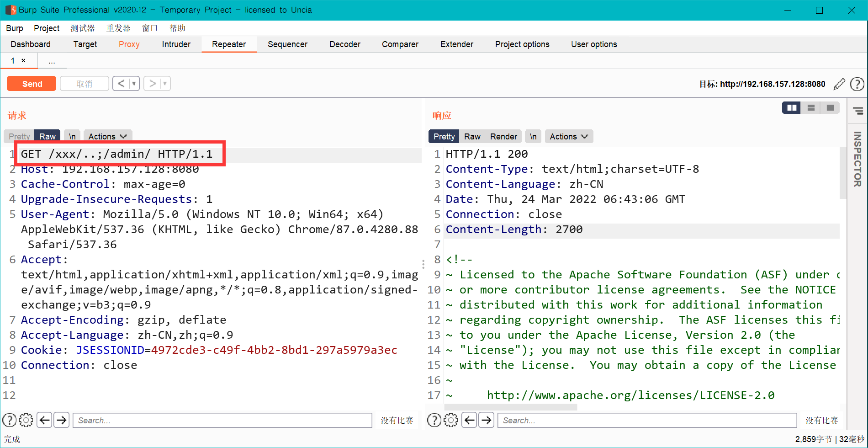Image resolution: width=868 pixels, height=448 pixels.
Task: Add new Repeater tab via ellipsis
Action: tap(52, 61)
